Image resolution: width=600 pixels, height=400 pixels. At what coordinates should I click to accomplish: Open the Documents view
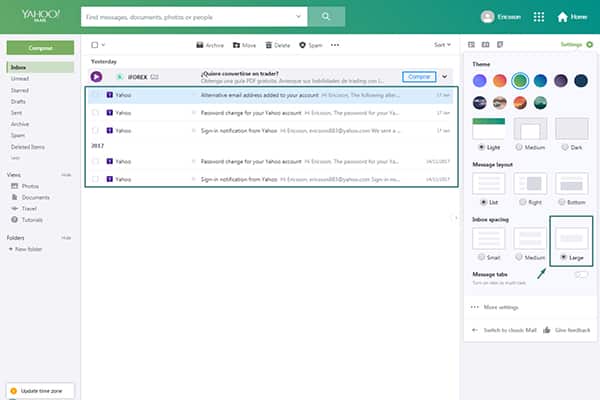click(x=31, y=198)
